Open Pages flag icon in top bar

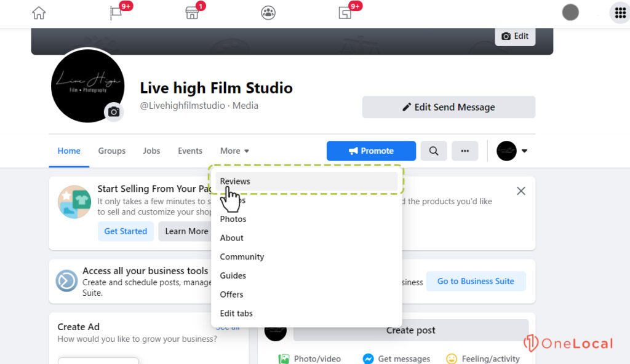[x=116, y=13]
